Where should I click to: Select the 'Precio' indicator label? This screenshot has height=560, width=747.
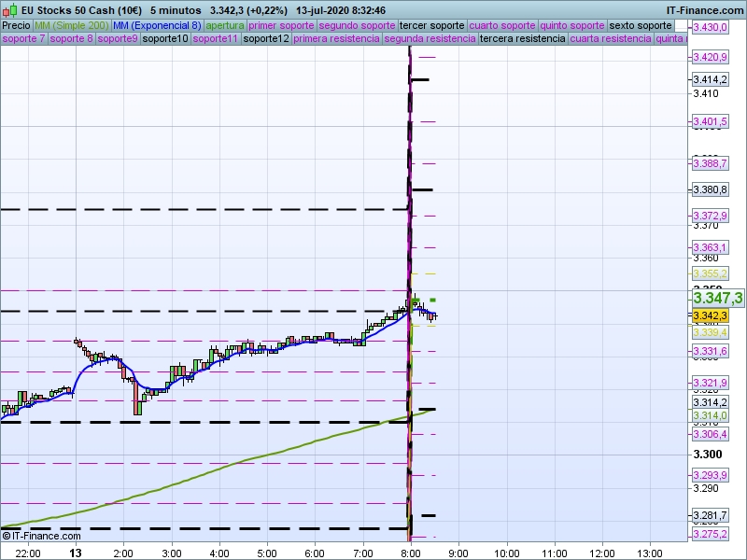[16, 25]
